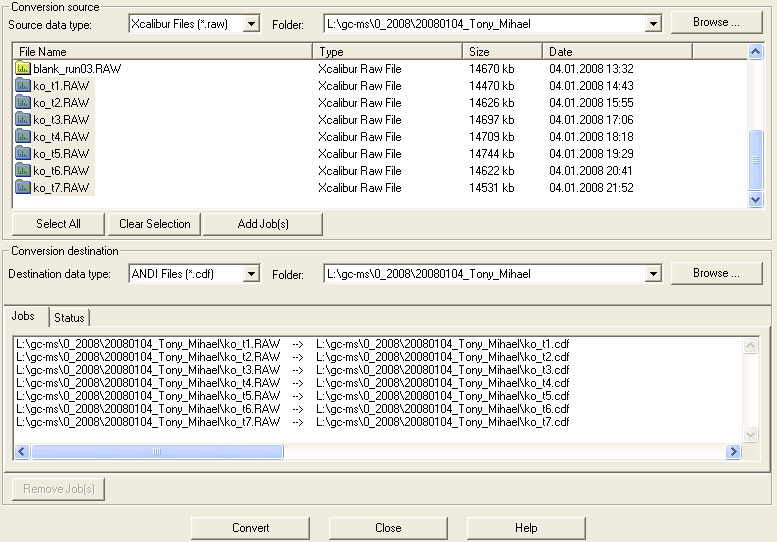Browse for the conversion source folder
The height and width of the screenshot is (542, 777).
[716, 22]
